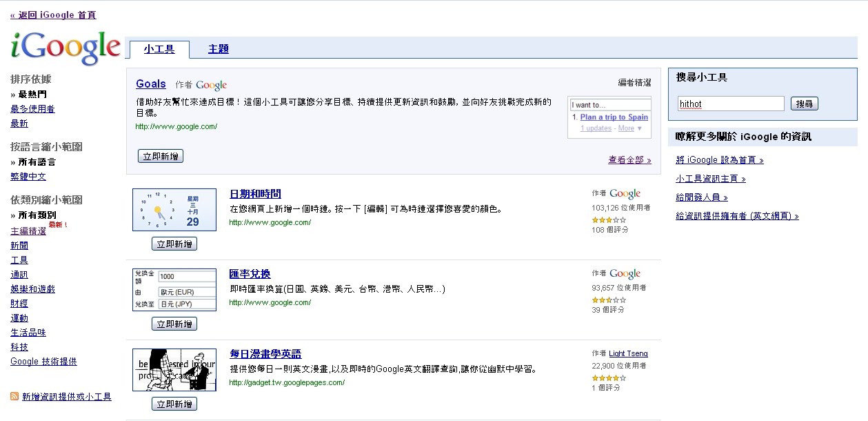The image size is (868, 421).
Task: Click 39 個評分 text
Action: tap(608, 310)
